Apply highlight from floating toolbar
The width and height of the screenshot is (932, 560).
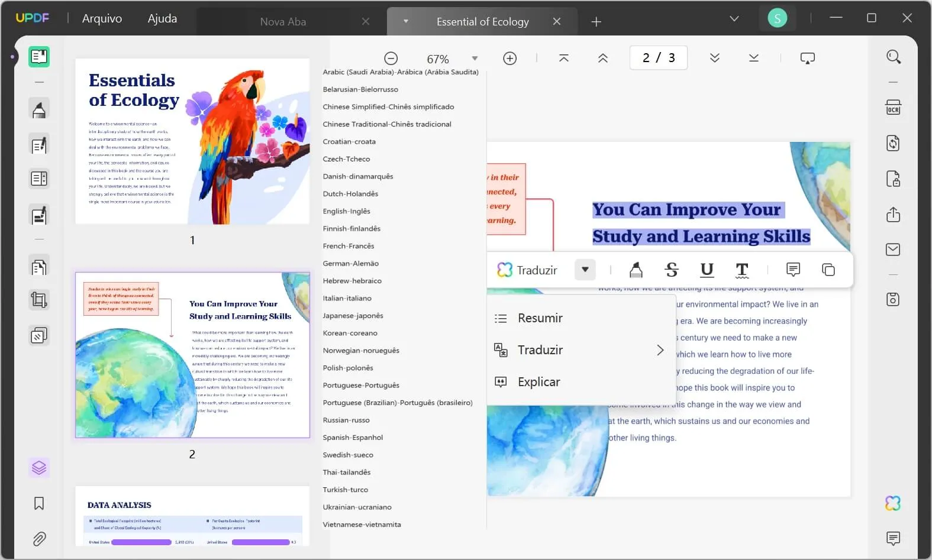pyautogui.click(x=636, y=270)
